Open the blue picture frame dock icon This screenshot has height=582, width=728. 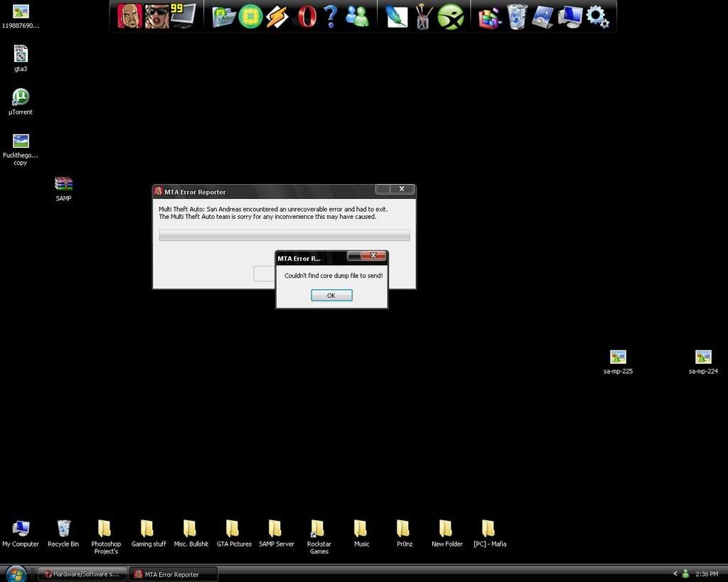pos(542,17)
